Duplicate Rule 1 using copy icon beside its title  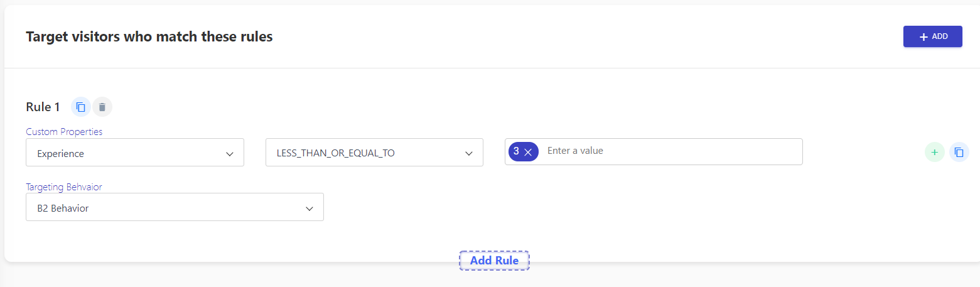tap(81, 107)
